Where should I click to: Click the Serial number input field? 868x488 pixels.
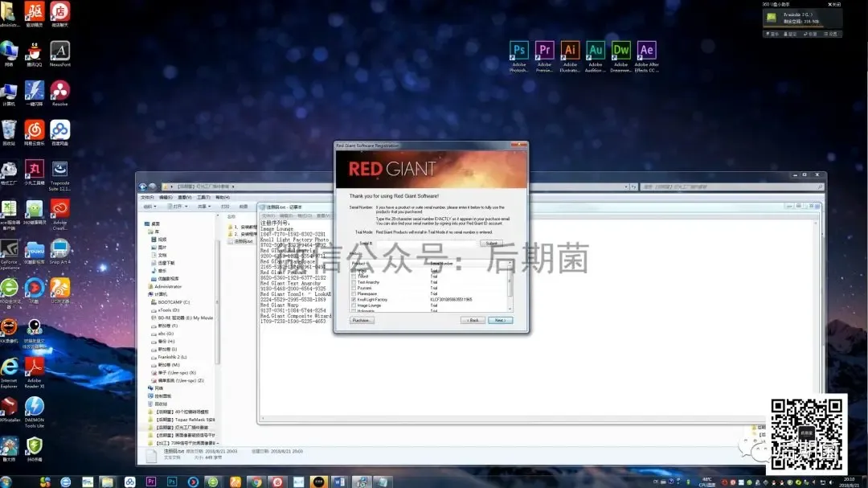[x=426, y=243]
